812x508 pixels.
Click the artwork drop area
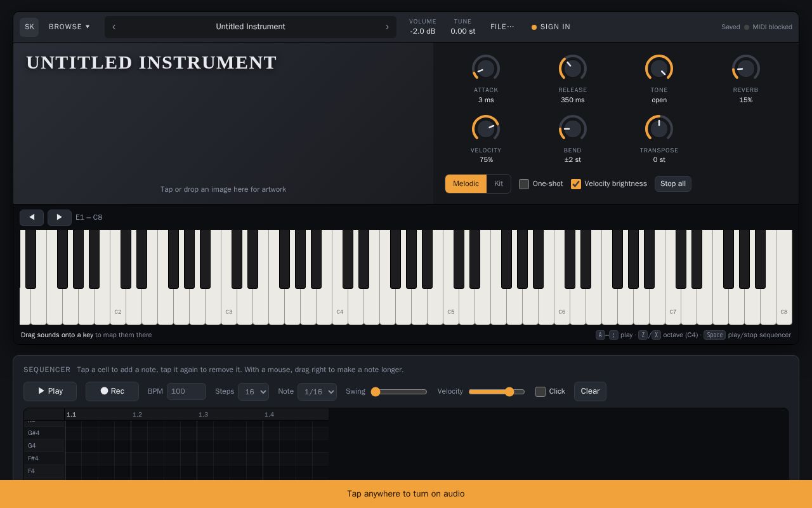pos(223,123)
